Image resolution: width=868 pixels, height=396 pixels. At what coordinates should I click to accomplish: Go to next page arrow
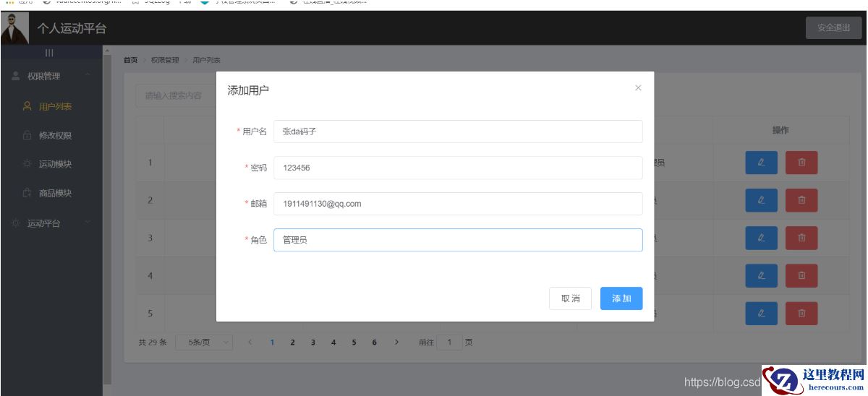click(x=396, y=342)
